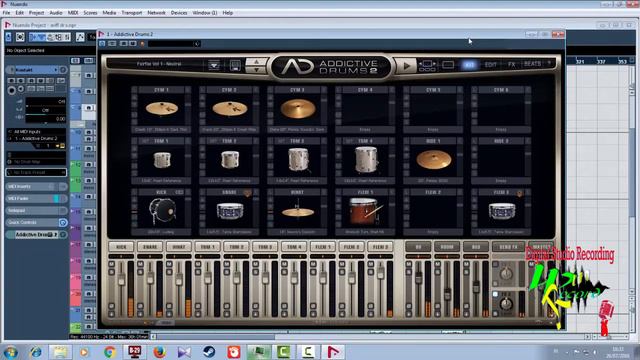
Task: Expand the MIDI Fader inspector section
Action: click(x=36, y=198)
